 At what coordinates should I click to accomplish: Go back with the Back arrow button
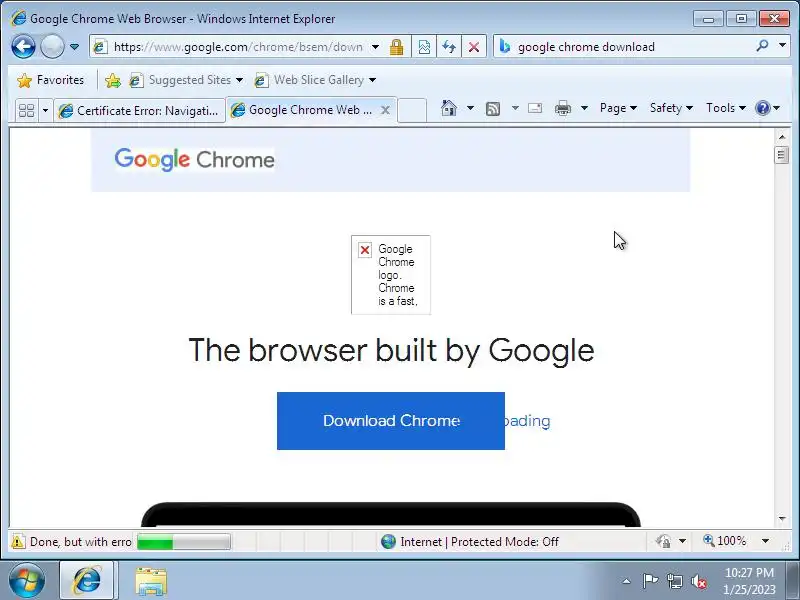point(23,47)
